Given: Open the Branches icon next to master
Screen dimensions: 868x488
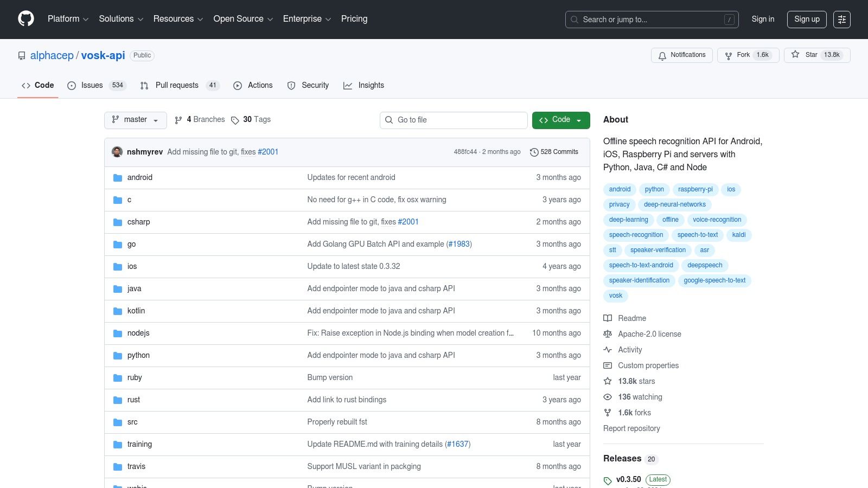Looking at the screenshot, I should (x=178, y=119).
